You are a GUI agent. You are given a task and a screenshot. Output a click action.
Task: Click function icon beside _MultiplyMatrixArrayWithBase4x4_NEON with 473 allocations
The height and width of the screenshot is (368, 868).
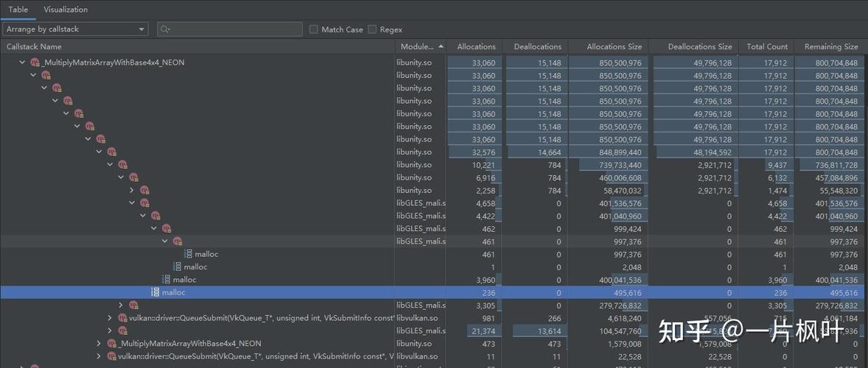click(112, 344)
